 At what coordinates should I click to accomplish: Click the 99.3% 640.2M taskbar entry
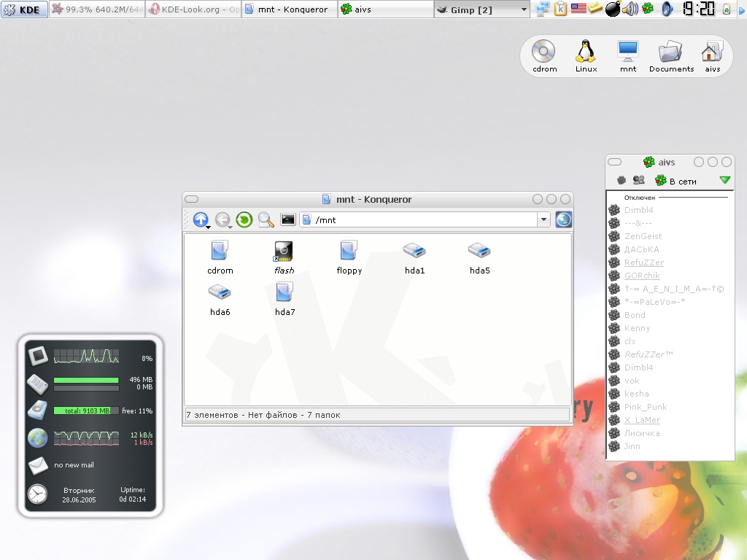point(97,9)
